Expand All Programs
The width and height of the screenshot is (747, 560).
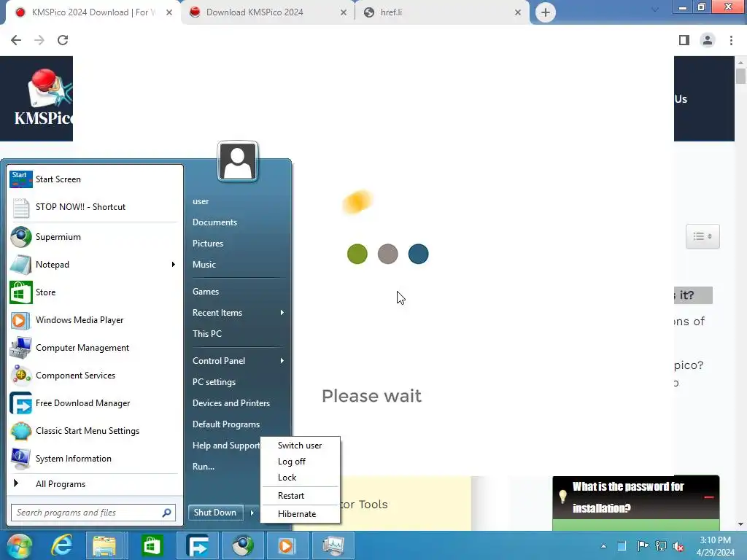pyautogui.click(x=94, y=484)
